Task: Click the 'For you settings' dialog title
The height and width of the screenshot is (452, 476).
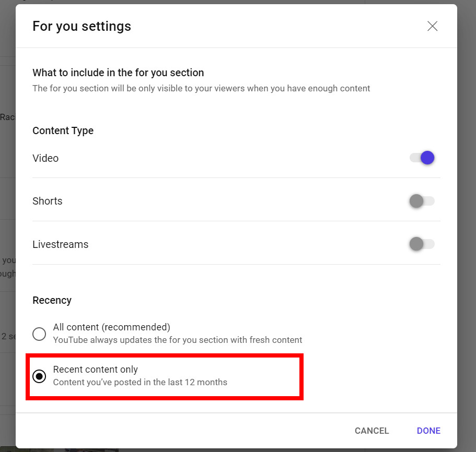Action: (82, 26)
